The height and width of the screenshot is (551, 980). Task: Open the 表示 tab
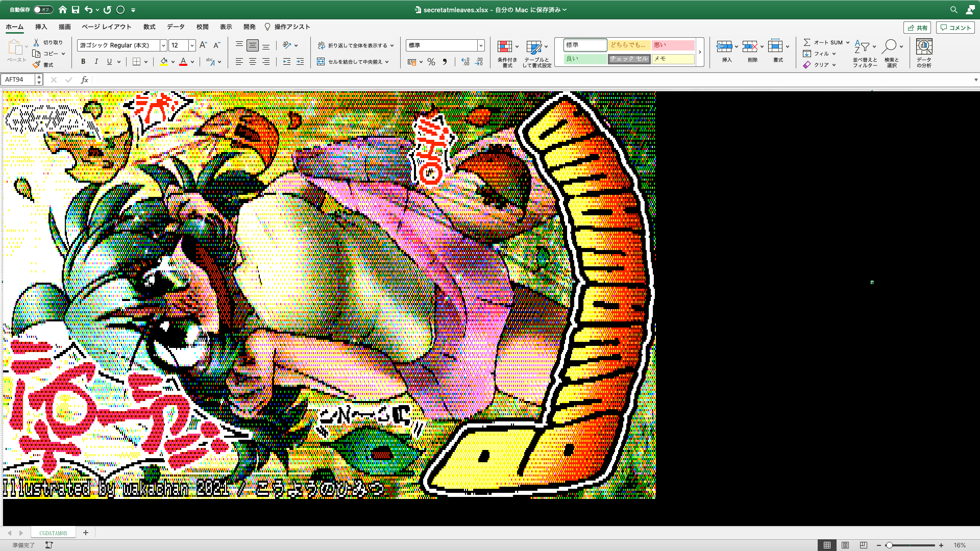226,27
